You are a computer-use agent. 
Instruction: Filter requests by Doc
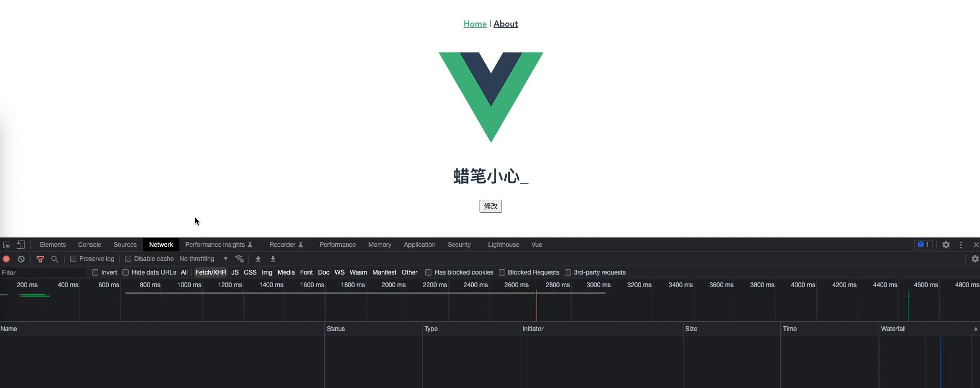coord(324,272)
